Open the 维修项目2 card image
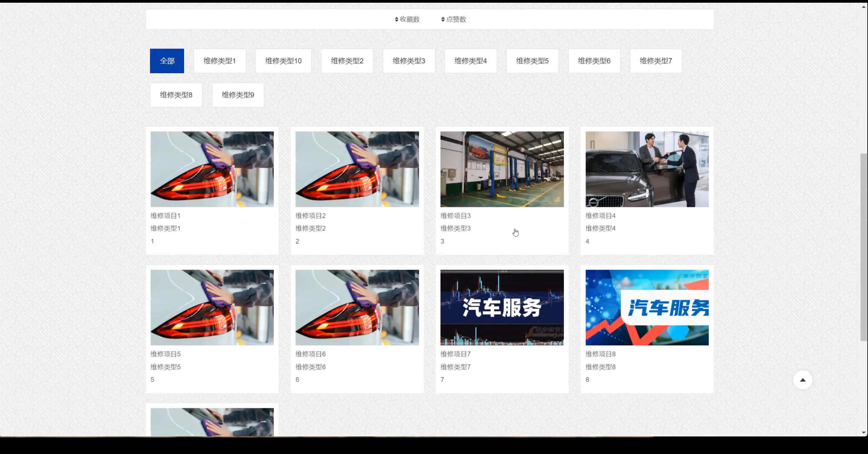The image size is (868, 454). (357, 169)
